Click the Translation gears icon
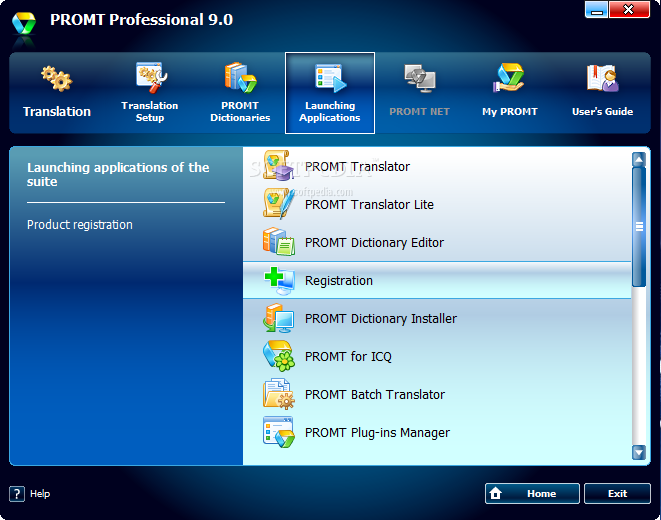Image resolution: width=661 pixels, height=520 pixels. point(57,78)
